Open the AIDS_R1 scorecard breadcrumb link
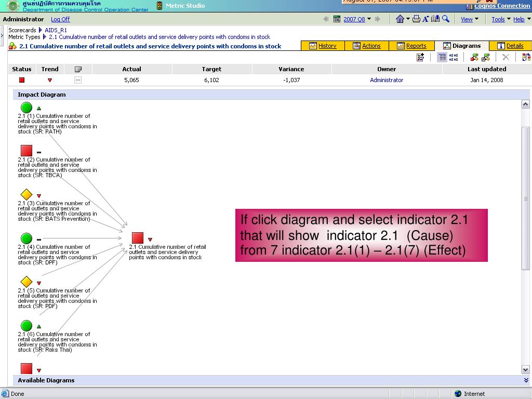The image size is (532, 399). [56, 30]
